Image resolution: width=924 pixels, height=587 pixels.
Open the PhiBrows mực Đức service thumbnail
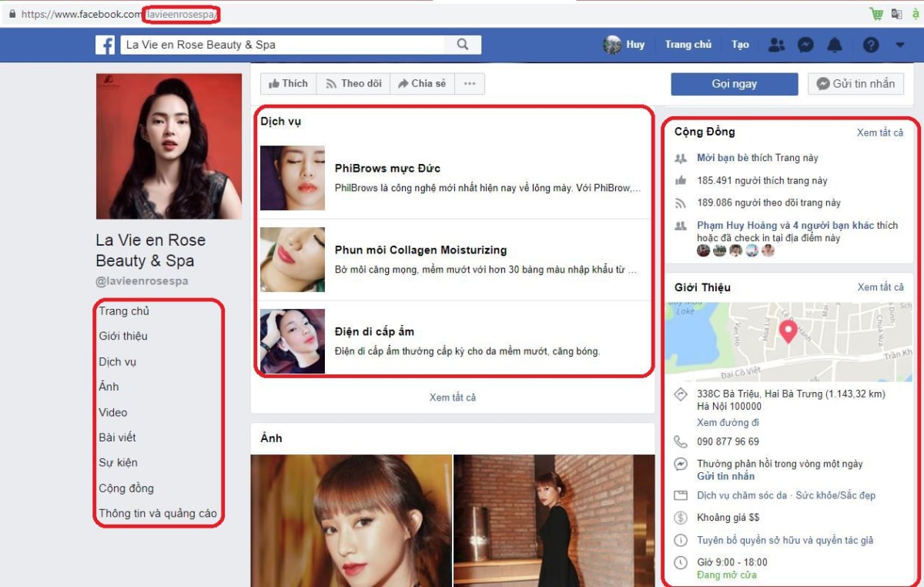[293, 178]
